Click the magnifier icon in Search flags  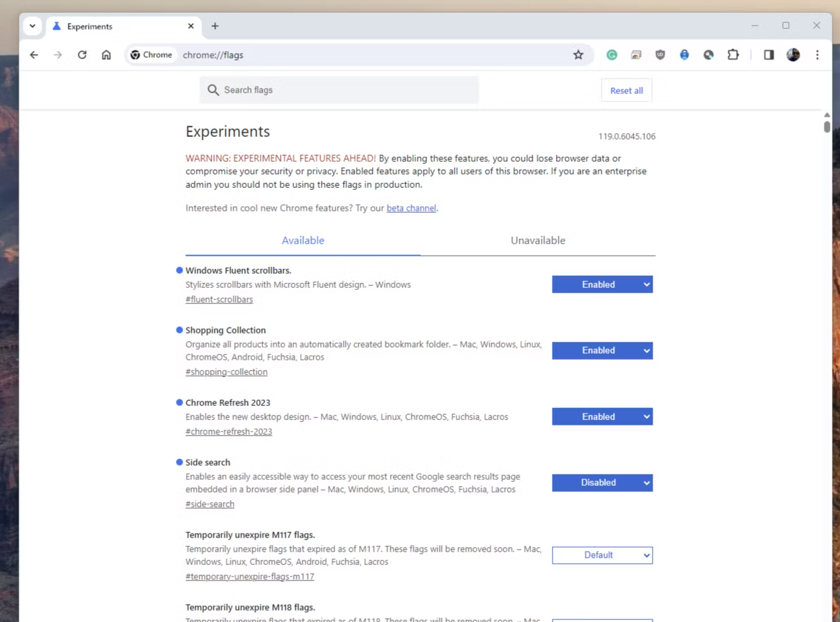[x=213, y=90]
